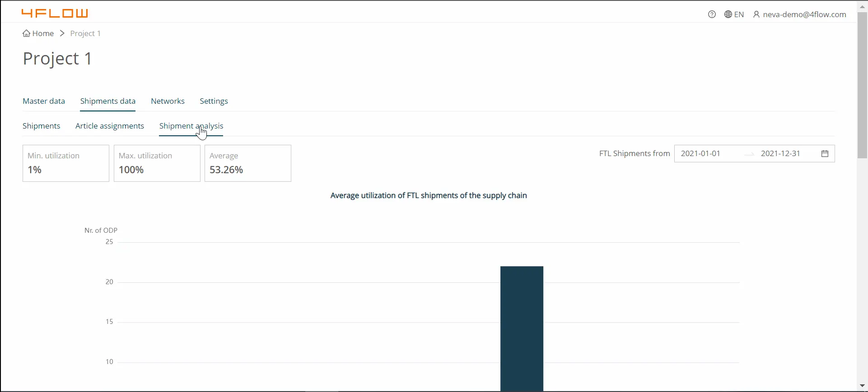Click the scrollbar down arrow
Image resolution: width=868 pixels, height=392 pixels.
click(x=862, y=386)
